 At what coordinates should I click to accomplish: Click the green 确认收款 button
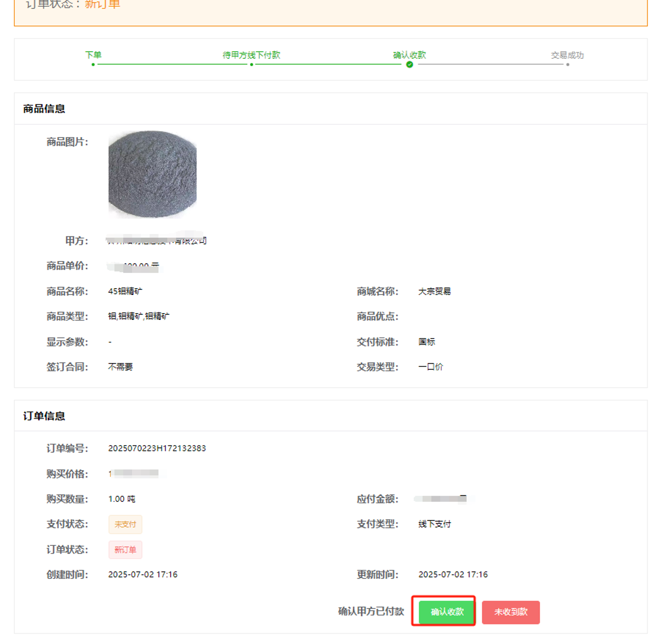pyautogui.click(x=447, y=611)
